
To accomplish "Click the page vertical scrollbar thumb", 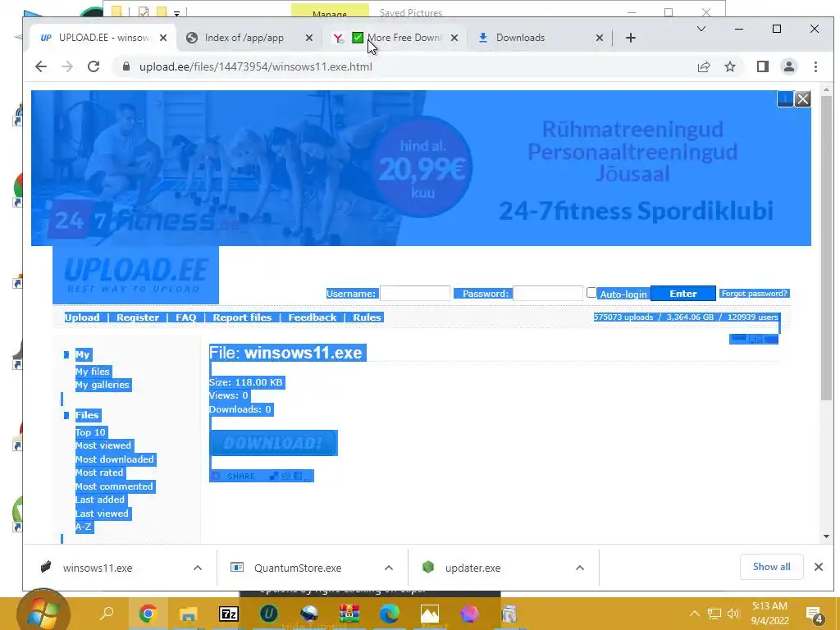I will (825, 248).
